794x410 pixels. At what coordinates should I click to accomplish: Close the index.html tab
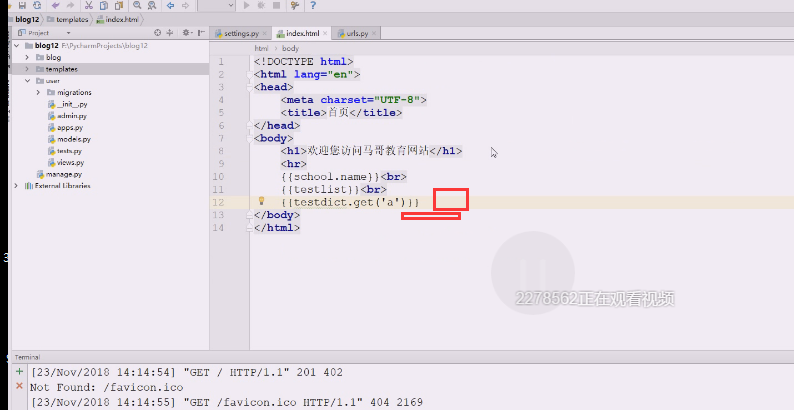[x=325, y=34]
